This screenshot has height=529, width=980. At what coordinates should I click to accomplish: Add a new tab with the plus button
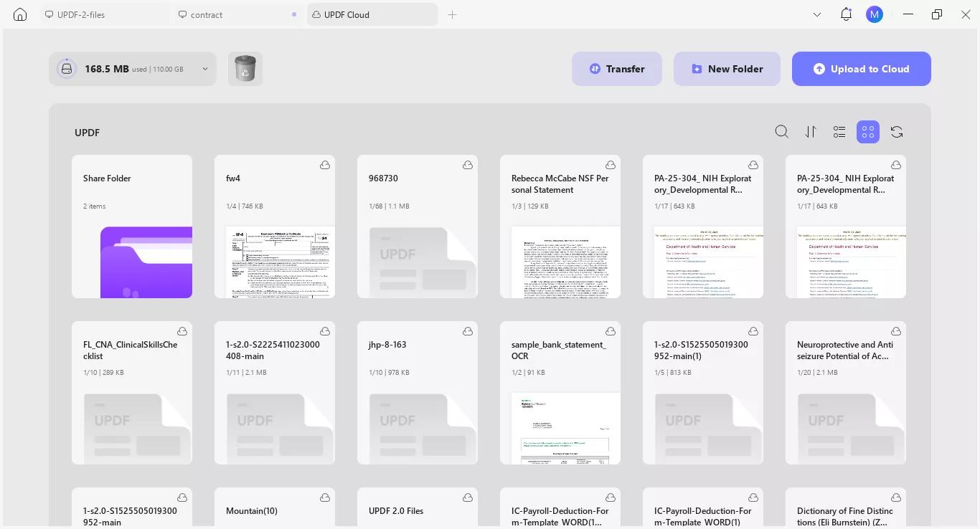pyautogui.click(x=453, y=14)
